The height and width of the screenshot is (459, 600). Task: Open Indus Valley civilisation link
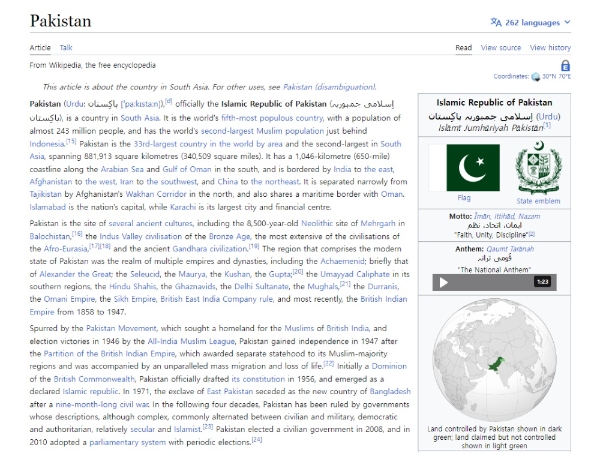click(140, 236)
